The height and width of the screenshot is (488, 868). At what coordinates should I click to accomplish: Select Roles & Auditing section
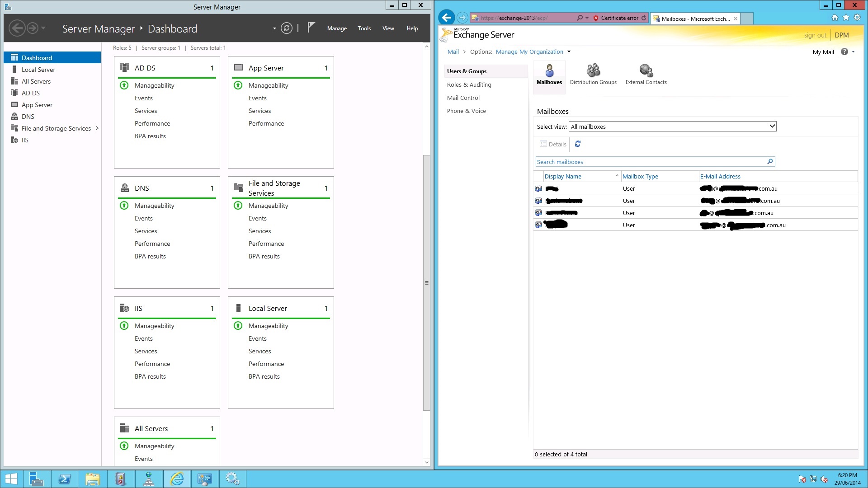(469, 85)
